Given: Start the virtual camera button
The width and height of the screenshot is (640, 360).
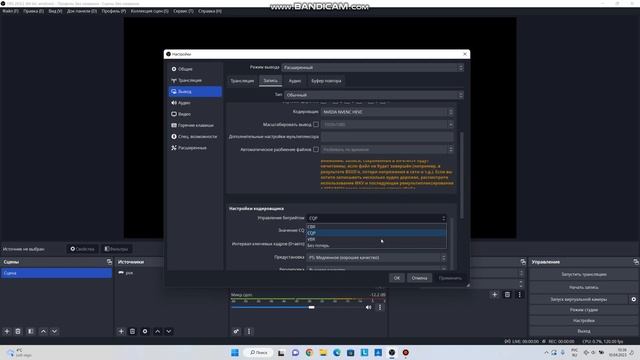Looking at the screenshot, I should pos(579,299).
